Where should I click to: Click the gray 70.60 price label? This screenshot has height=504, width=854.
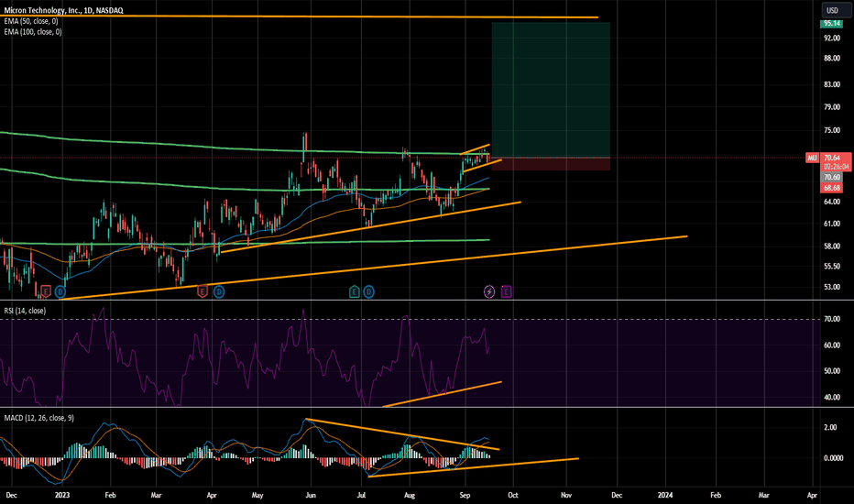click(x=832, y=178)
